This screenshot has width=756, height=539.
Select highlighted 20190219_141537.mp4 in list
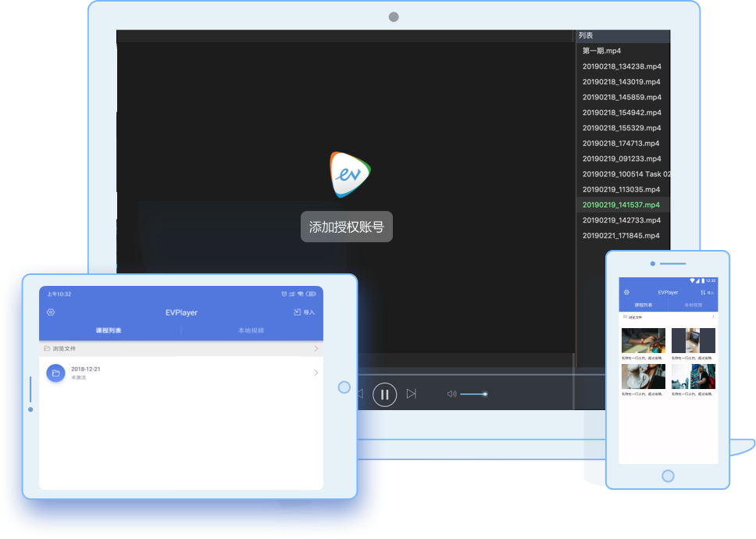pyautogui.click(x=621, y=205)
